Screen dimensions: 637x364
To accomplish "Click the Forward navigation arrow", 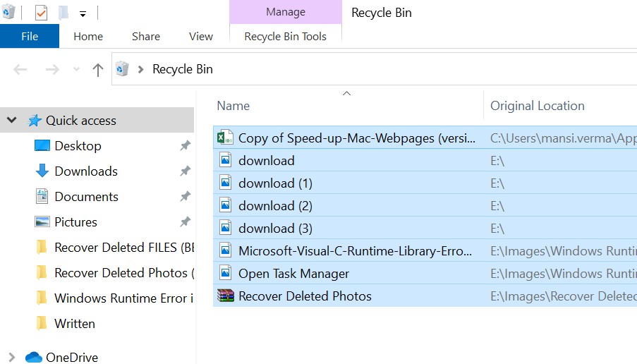I will [51, 69].
